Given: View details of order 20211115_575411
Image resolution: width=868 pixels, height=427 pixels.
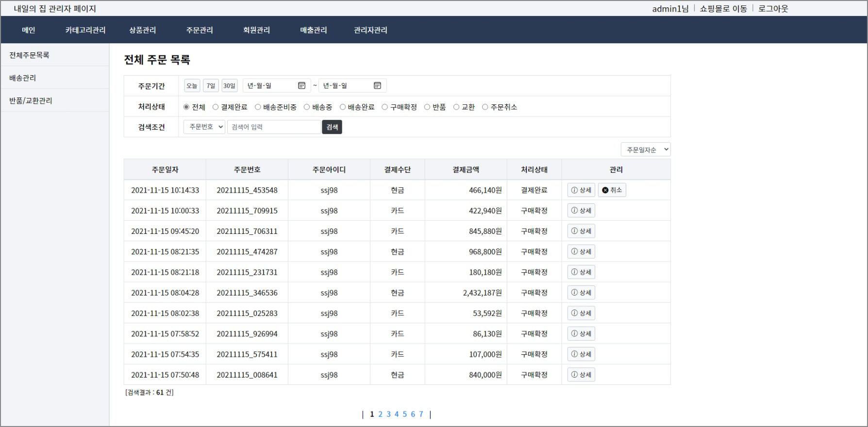Looking at the screenshot, I should click(x=581, y=354).
